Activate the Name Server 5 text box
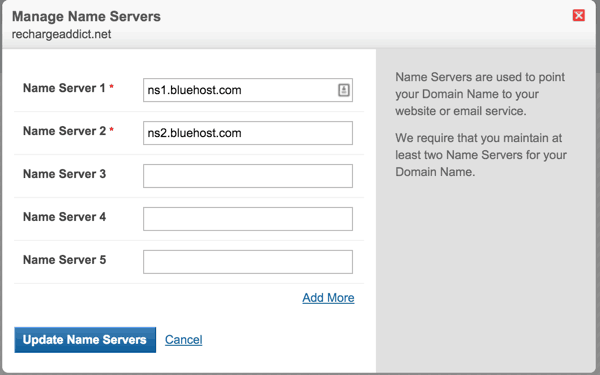 pos(248,262)
